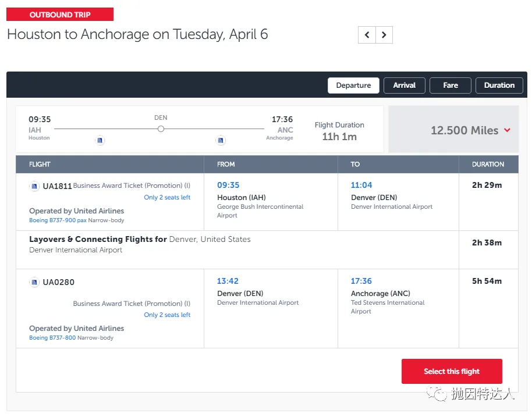The height and width of the screenshot is (417, 532).
Task: Click the blue 17:36 arrival time in the TO column
Action: point(361,281)
